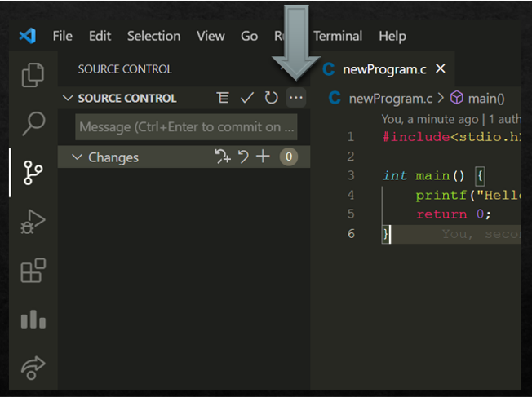The height and width of the screenshot is (397, 532).
Task: Open the File menu
Action: point(63,36)
